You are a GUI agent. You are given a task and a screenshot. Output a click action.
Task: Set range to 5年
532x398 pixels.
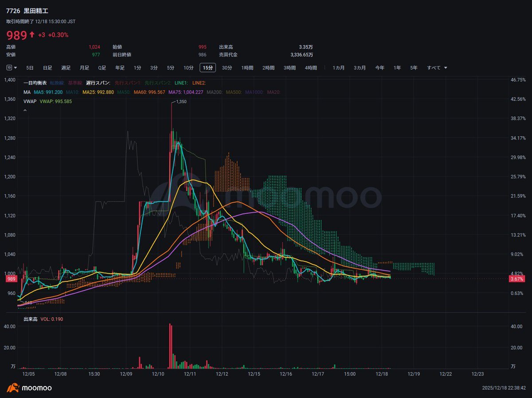click(x=414, y=68)
